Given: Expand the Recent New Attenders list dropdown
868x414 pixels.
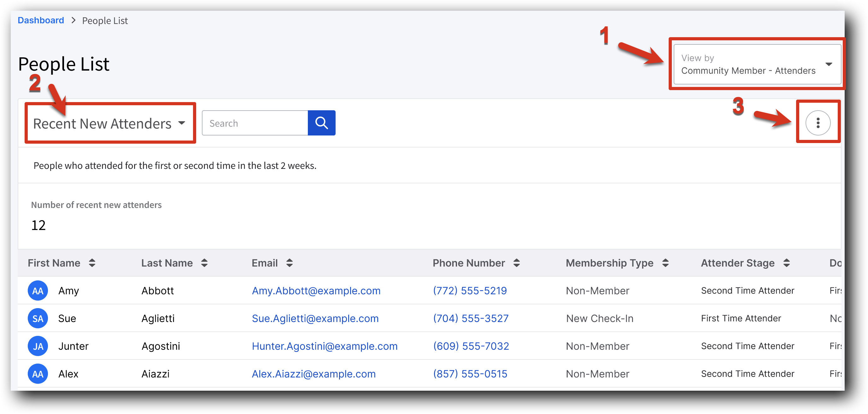Looking at the screenshot, I should tap(109, 124).
